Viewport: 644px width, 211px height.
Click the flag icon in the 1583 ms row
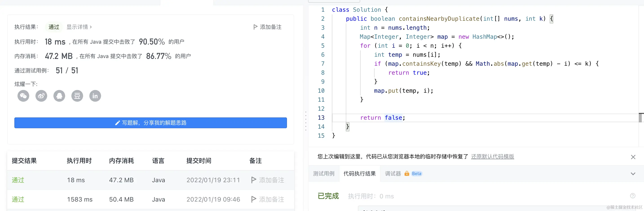point(254,199)
